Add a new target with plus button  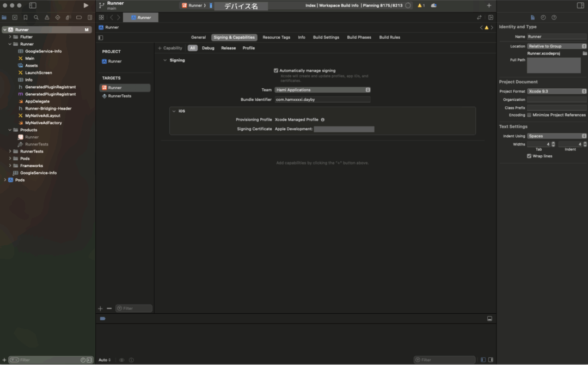(x=100, y=308)
